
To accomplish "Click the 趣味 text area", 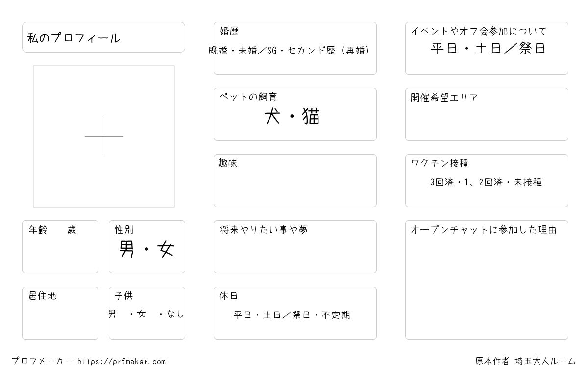I will 295,180.
